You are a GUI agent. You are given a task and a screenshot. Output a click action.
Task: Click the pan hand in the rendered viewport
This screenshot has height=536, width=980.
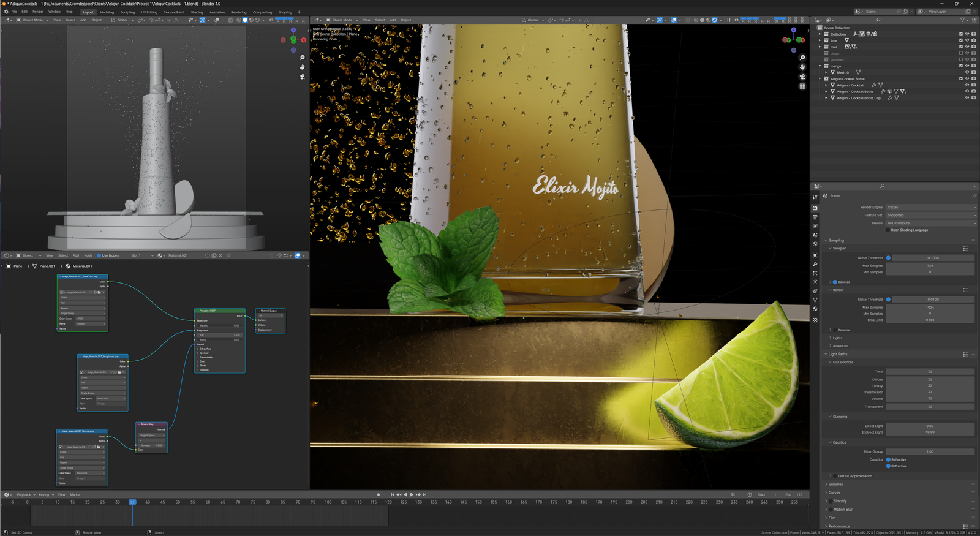[802, 67]
